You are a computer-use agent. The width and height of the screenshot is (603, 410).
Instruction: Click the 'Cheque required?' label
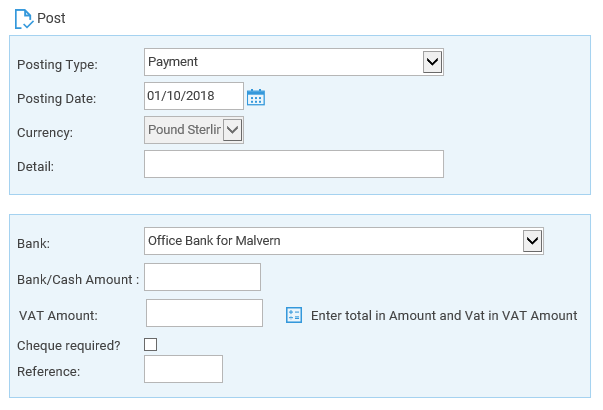click(69, 346)
